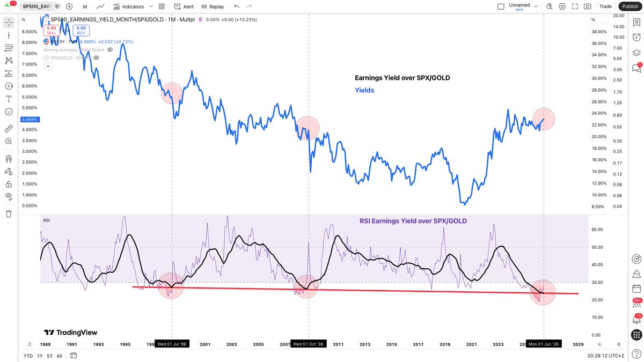Open the emoji and icons tool
Viewport: 644px width, 362px height.
click(9, 112)
